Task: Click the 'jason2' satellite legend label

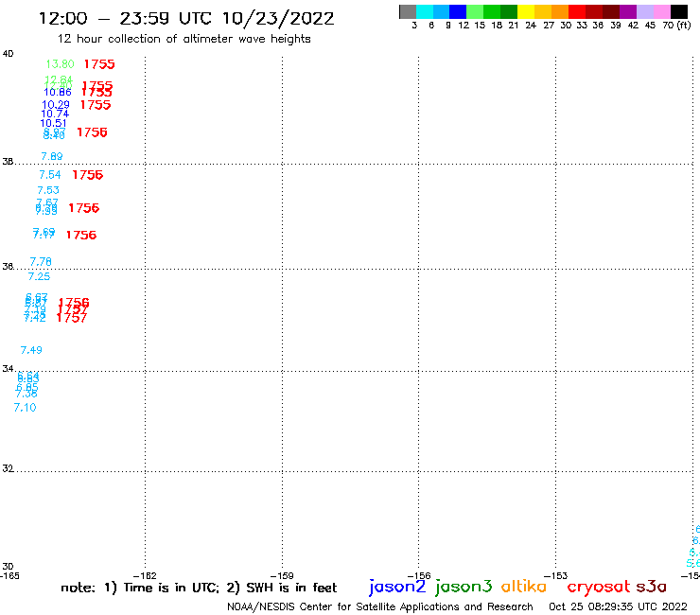Action: click(397, 587)
